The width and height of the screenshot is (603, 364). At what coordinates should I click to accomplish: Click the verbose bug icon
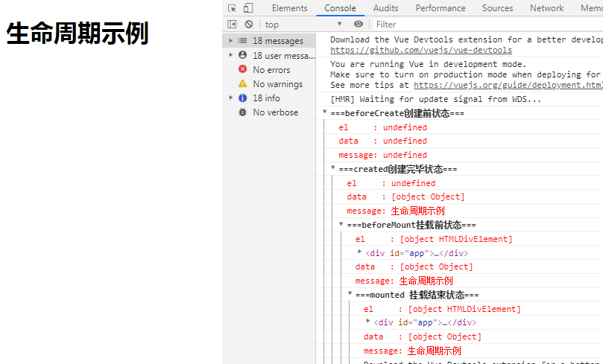coord(243,112)
